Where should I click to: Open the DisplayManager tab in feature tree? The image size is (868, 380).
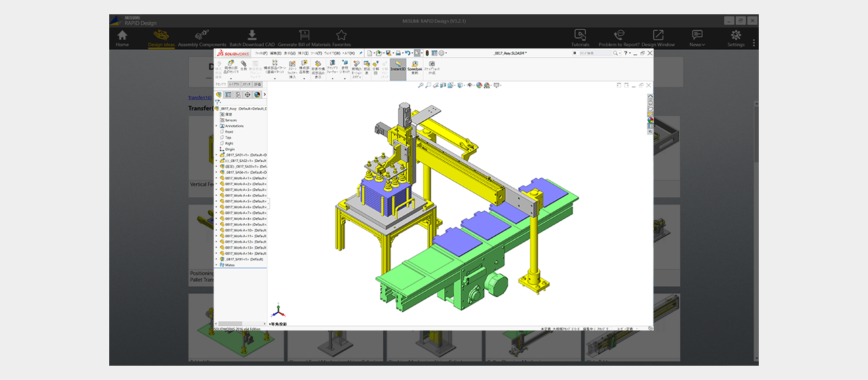click(257, 95)
